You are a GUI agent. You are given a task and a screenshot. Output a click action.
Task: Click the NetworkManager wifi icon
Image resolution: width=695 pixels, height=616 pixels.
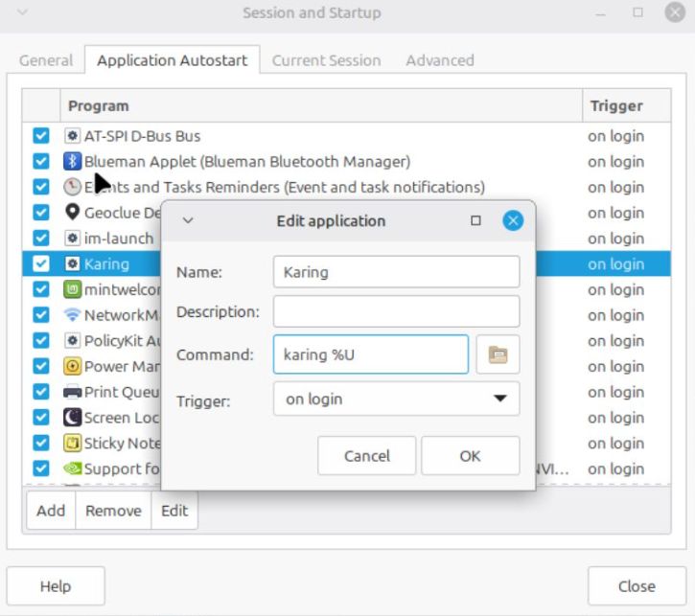[72, 315]
